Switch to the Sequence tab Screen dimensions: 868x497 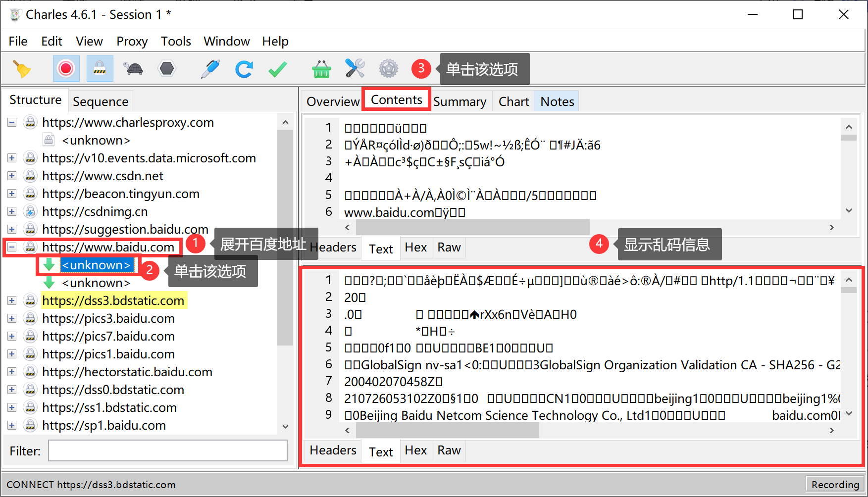101,101
